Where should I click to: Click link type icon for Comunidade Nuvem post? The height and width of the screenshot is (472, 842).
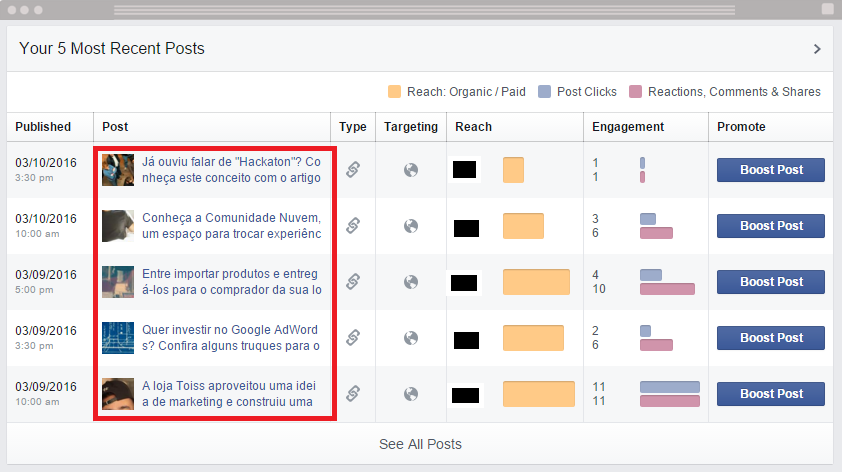coord(353,226)
